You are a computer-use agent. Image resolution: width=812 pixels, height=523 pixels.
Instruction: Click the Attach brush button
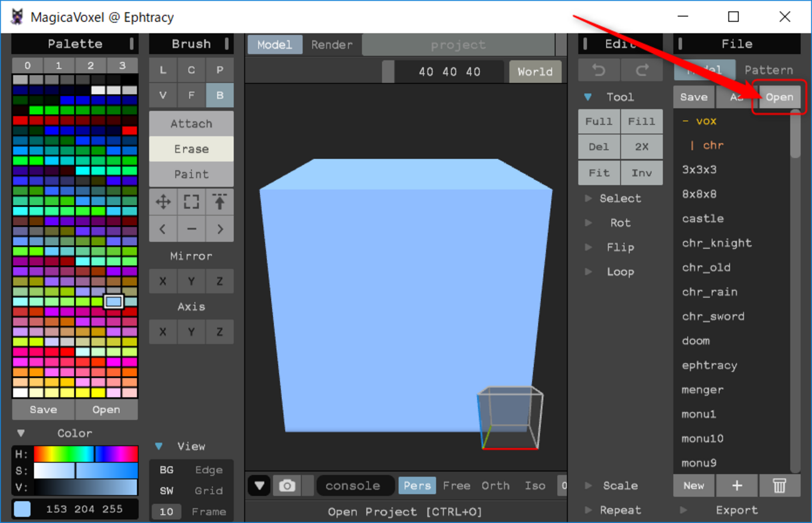tap(191, 123)
